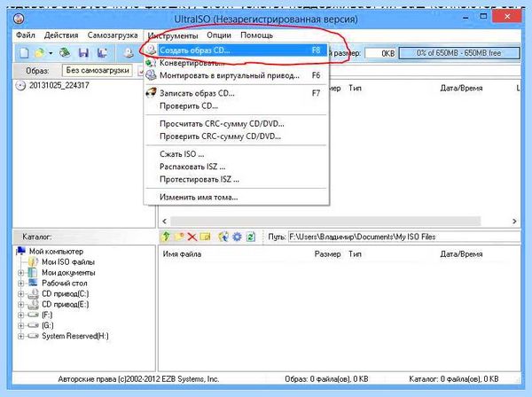Click the New folder icon in catalog toolbar
The width and height of the screenshot is (532, 397).
click(x=179, y=237)
